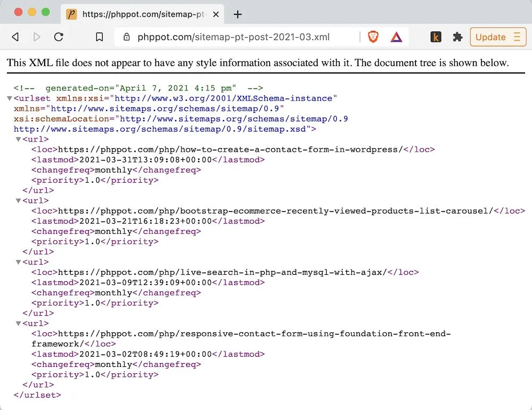The image size is (532, 410).
Task: Click the closing urlset tag
Action: coord(37,395)
